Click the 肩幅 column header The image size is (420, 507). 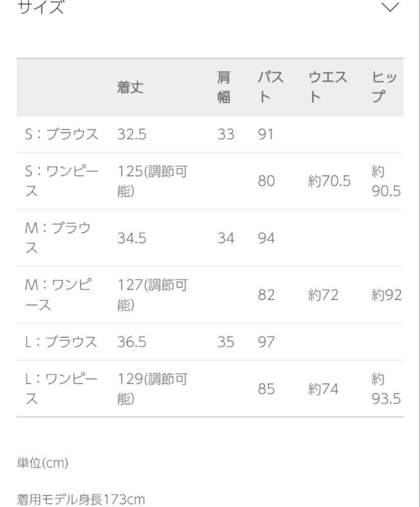pyautogui.click(x=222, y=87)
